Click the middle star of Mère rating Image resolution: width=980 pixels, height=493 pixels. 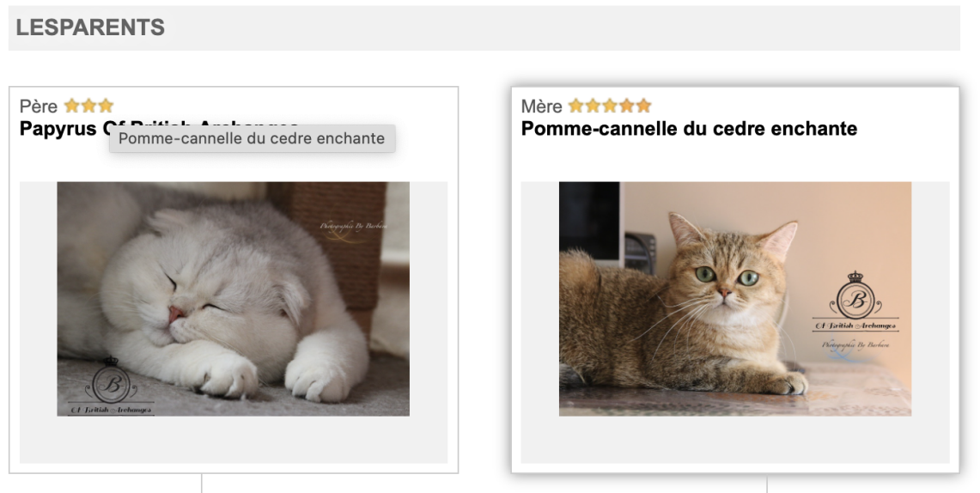tap(609, 106)
